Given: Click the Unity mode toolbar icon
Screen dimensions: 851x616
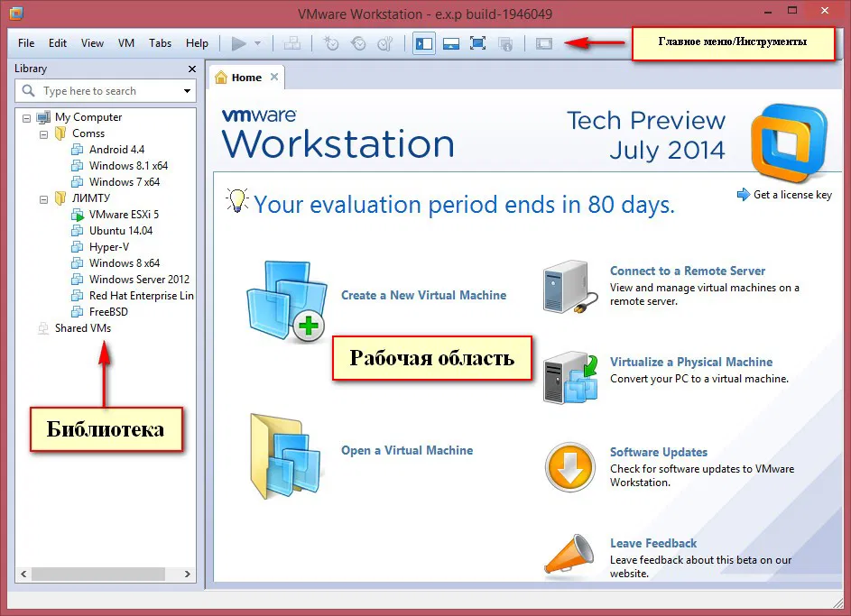Looking at the screenshot, I should pos(543,42).
